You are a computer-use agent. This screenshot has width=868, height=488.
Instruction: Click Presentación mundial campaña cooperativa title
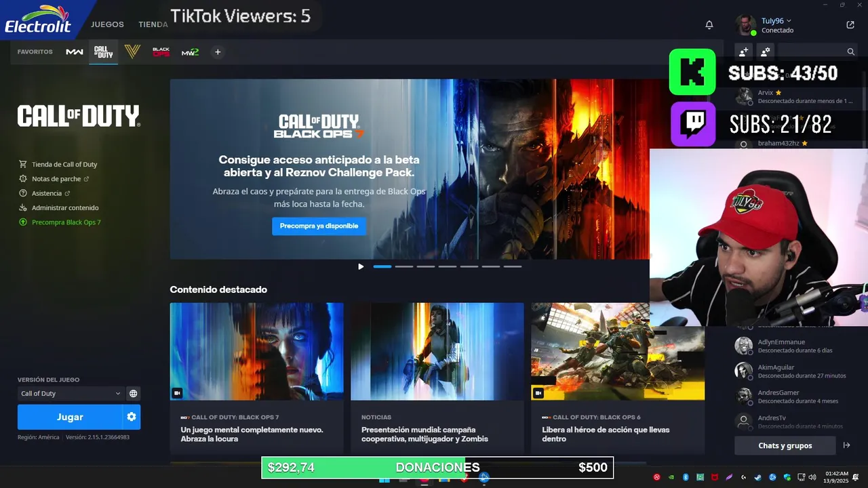tap(425, 434)
